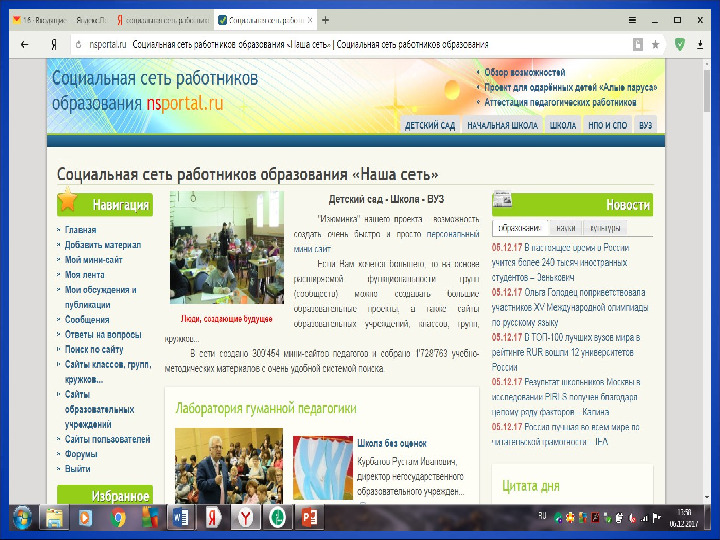
Task: Open news about ТОП-100 лучших вузов
Action: [x=566, y=352]
